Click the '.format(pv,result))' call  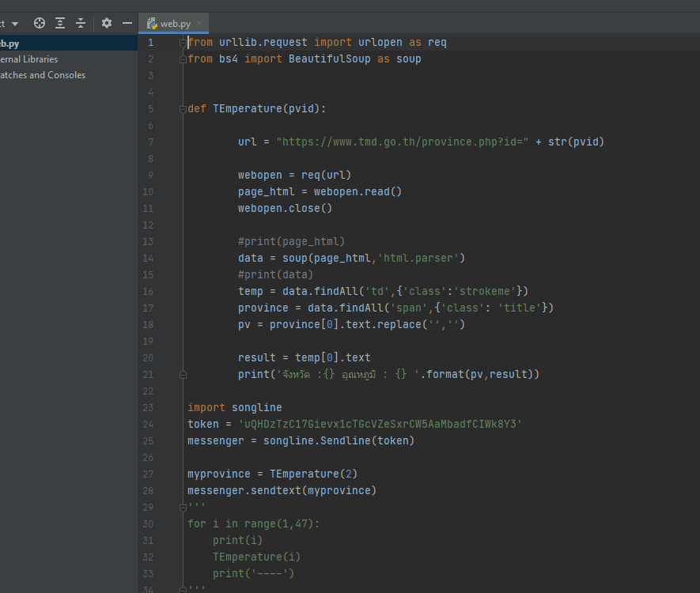(x=479, y=374)
